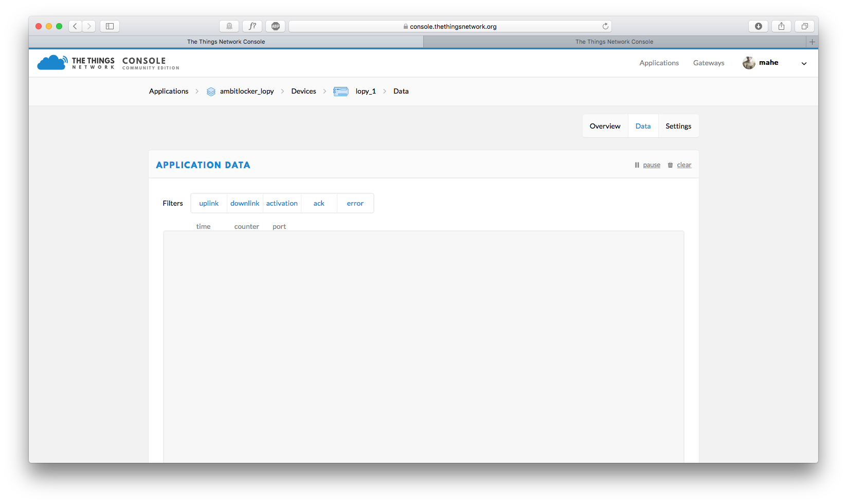Image resolution: width=847 pixels, height=504 pixels.
Task: Expand the mahe user menu chevron
Action: (x=804, y=63)
